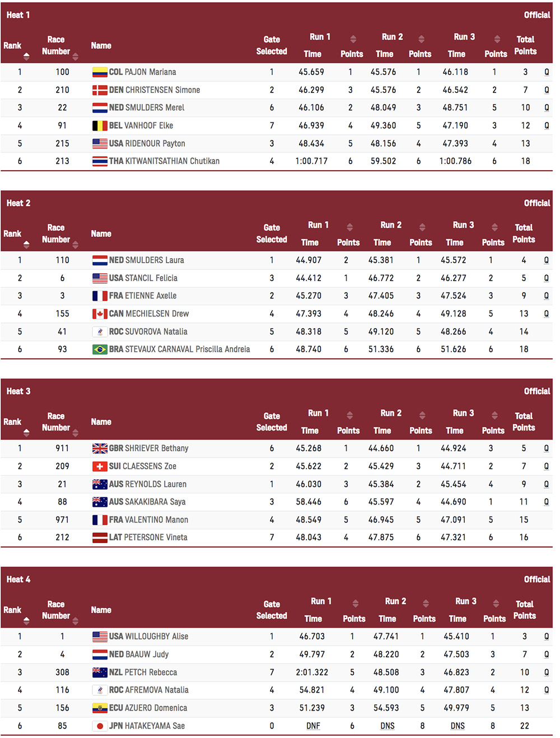This screenshot has width=560, height=738.
Task: Sort Heat 3 Run 3 column
Action: pos(494,415)
